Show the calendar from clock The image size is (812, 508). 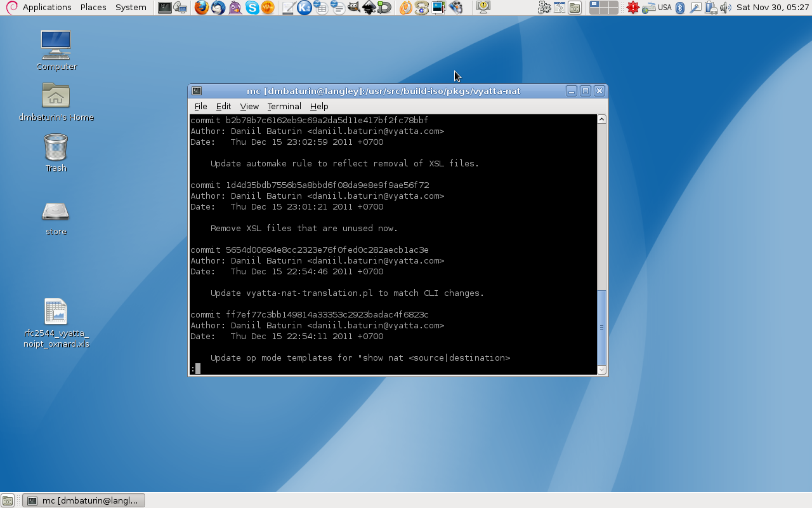pos(773,8)
